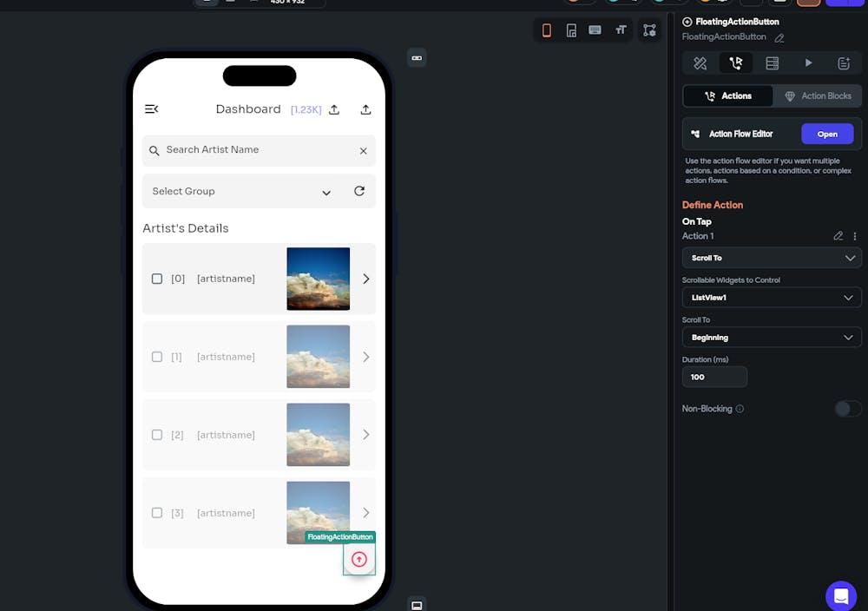Click the last upload icon in Dashboard header
This screenshot has width=868, height=611.
click(x=365, y=109)
